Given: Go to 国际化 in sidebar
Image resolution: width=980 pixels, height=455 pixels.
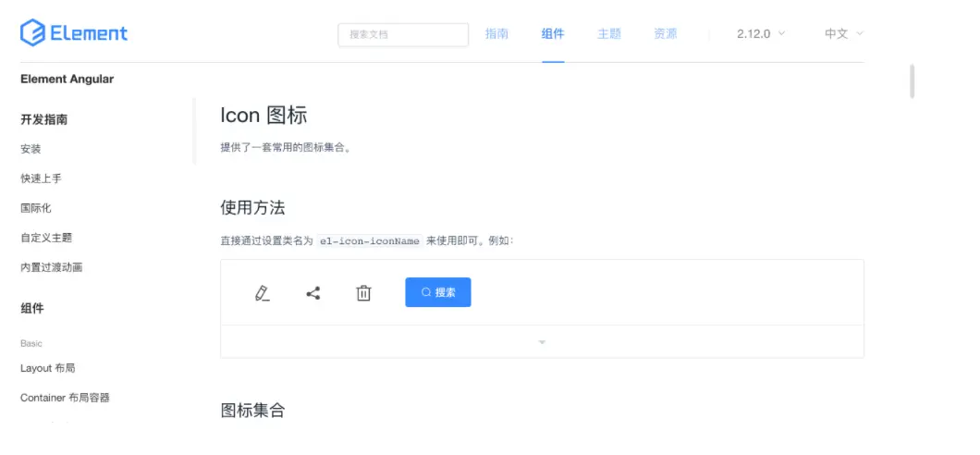Looking at the screenshot, I should click(x=36, y=208).
